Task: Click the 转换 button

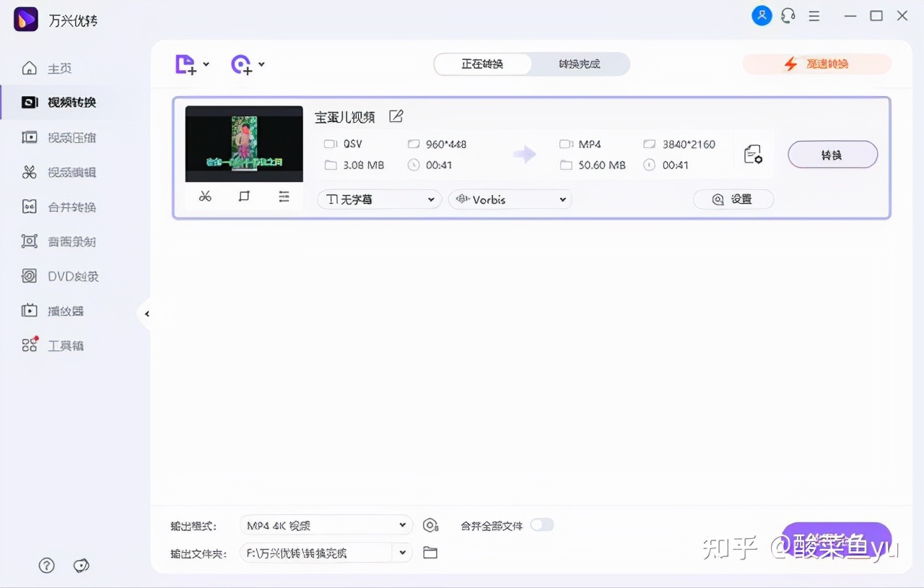Action: tap(832, 154)
